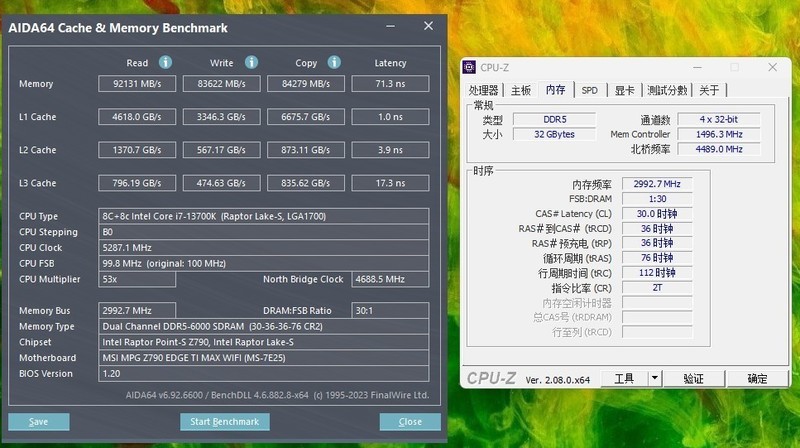Click Memory Latency value 71.3 ns
The width and height of the screenshot is (800, 448).
[390, 84]
